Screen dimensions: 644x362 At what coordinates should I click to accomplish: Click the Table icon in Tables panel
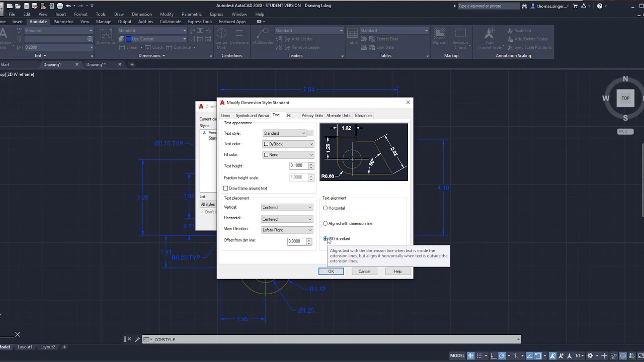coord(352,34)
